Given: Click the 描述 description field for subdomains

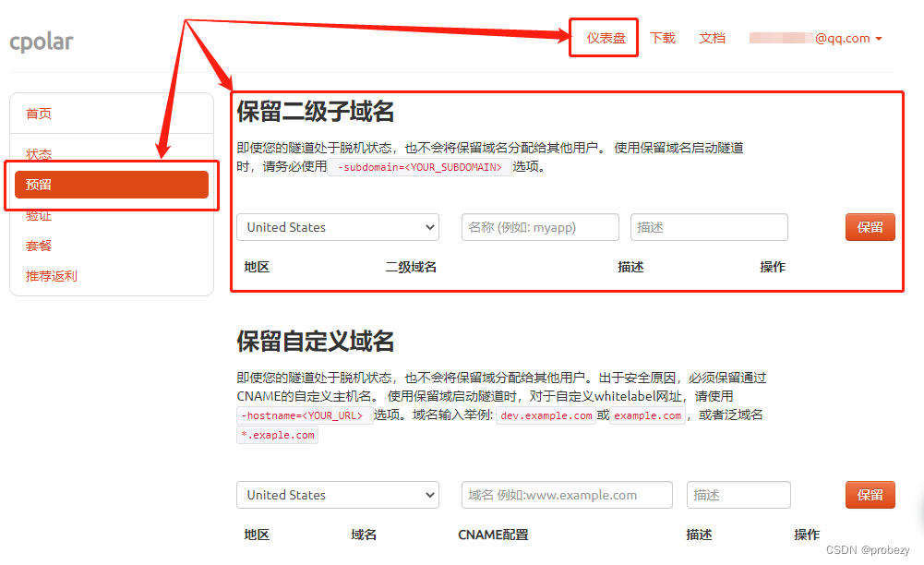Looking at the screenshot, I should pyautogui.click(x=709, y=227).
